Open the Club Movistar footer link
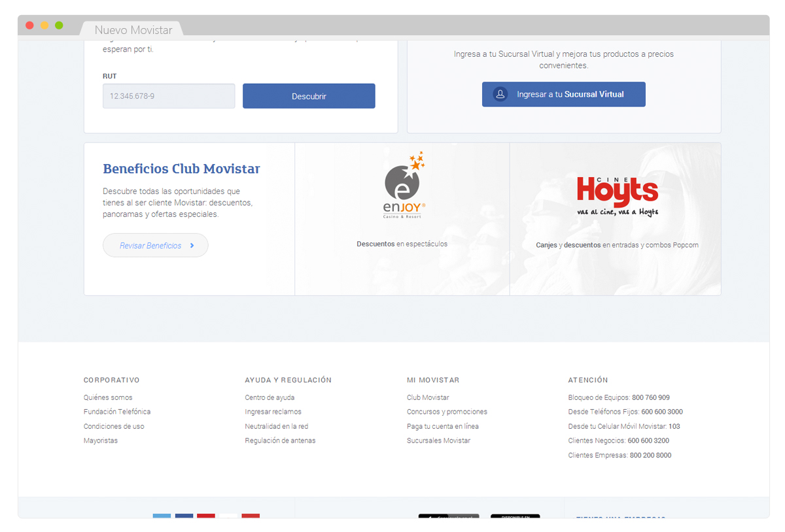The width and height of the screenshot is (785, 532). (x=428, y=397)
